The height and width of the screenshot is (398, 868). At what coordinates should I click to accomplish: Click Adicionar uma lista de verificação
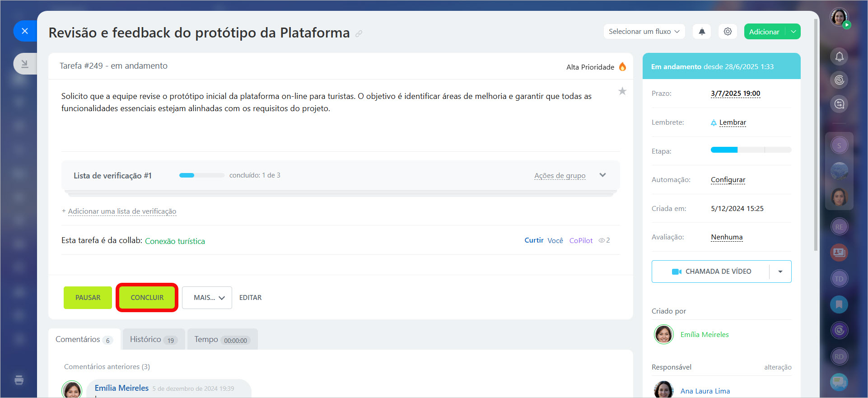click(122, 211)
